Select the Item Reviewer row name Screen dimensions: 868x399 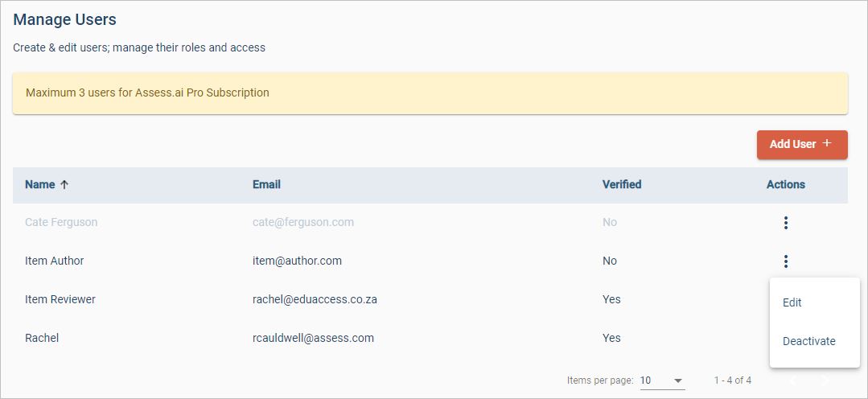pyautogui.click(x=60, y=299)
